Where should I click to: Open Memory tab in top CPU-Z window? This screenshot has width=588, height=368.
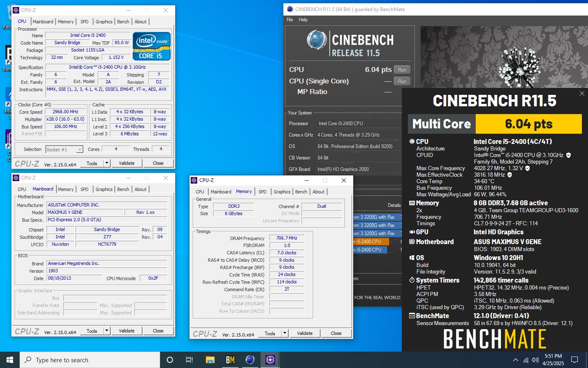click(66, 22)
